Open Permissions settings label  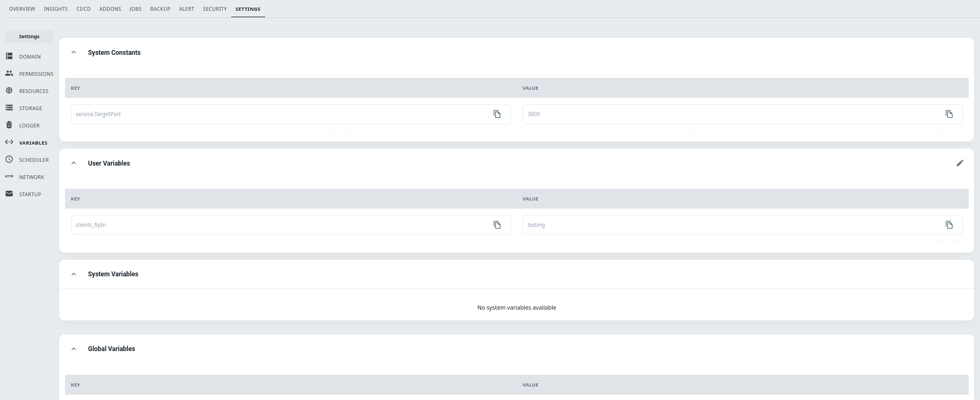(37, 74)
